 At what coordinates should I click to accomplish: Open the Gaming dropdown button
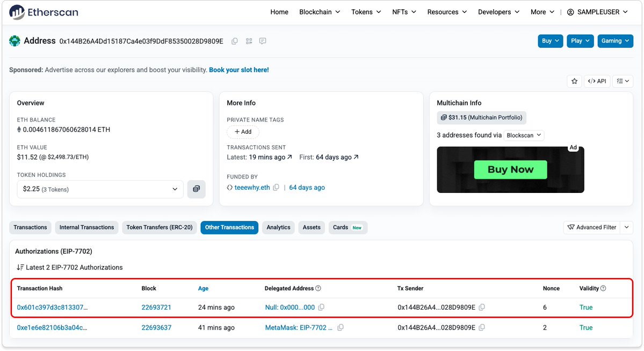tap(615, 41)
